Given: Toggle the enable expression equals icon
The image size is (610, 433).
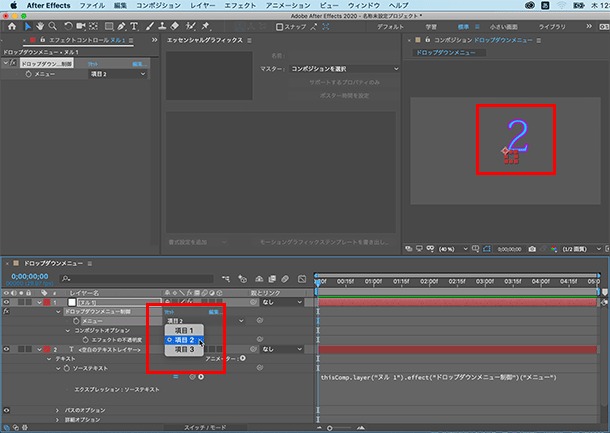Looking at the screenshot, I should click(x=176, y=377).
